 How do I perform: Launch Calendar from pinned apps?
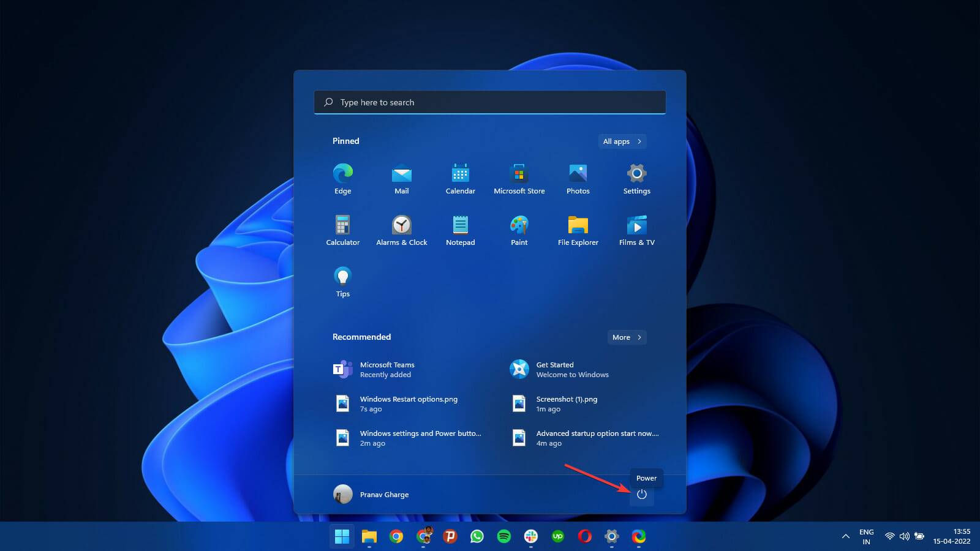tap(460, 178)
